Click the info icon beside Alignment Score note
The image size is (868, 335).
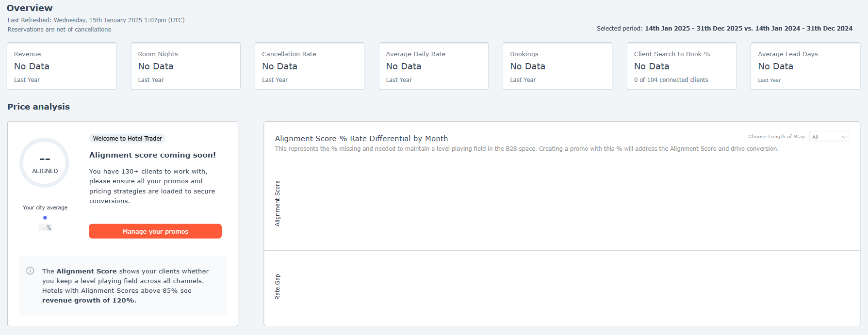click(30, 271)
